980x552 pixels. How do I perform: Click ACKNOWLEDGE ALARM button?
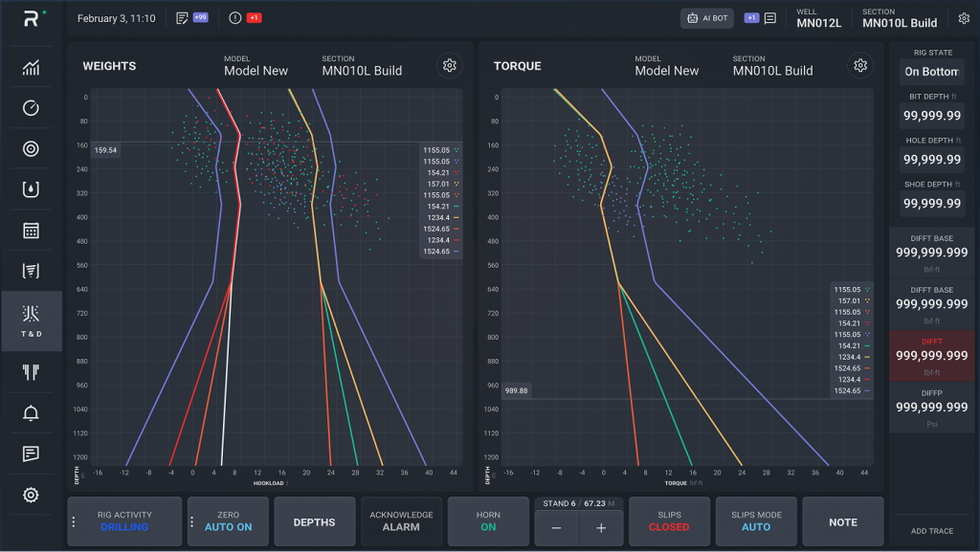tap(401, 521)
